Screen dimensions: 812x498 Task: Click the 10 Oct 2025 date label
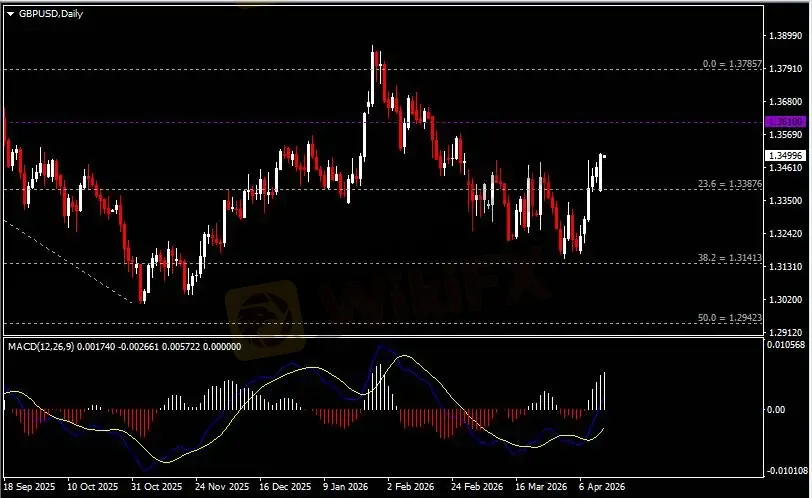[x=93, y=487]
